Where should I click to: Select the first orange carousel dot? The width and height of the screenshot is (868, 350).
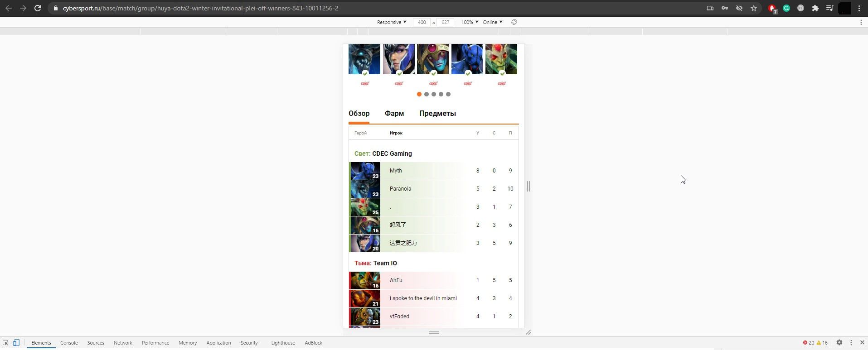[419, 94]
